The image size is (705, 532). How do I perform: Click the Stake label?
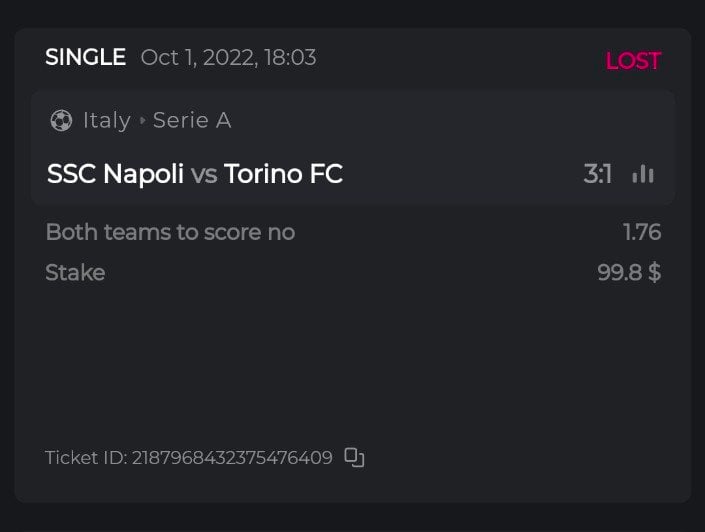[x=75, y=272]
